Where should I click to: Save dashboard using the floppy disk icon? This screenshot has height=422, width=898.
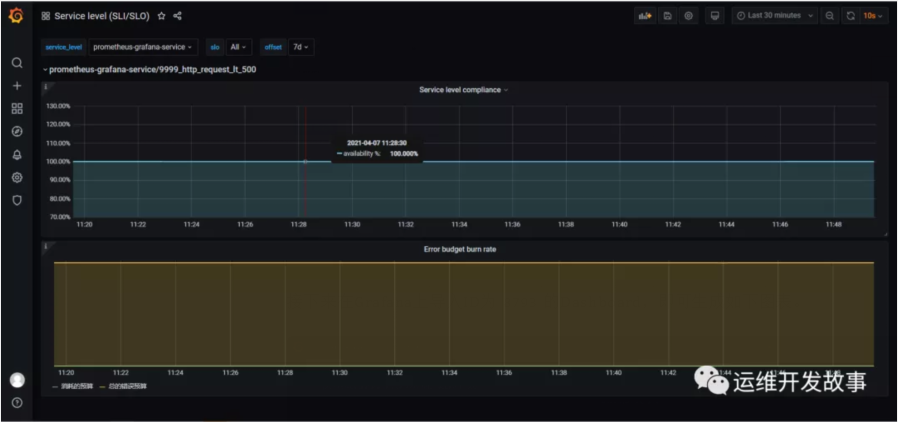[667, 16]
